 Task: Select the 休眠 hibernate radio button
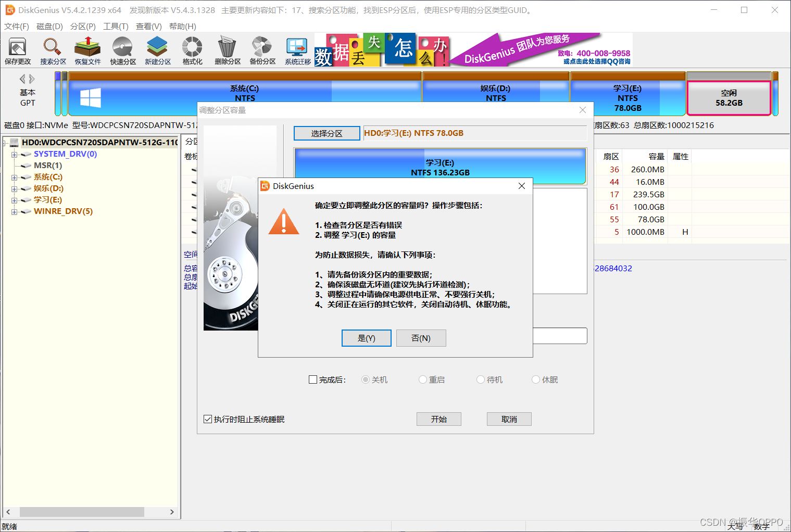536,379
